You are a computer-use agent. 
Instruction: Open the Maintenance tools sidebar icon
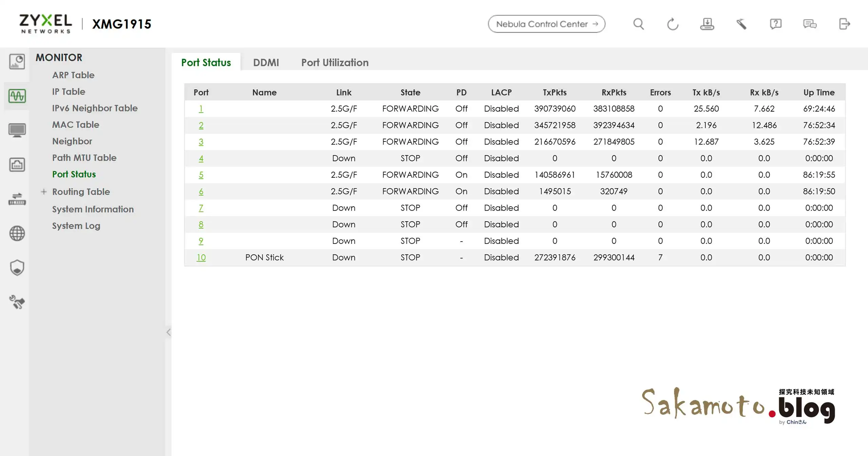point(17,302)
